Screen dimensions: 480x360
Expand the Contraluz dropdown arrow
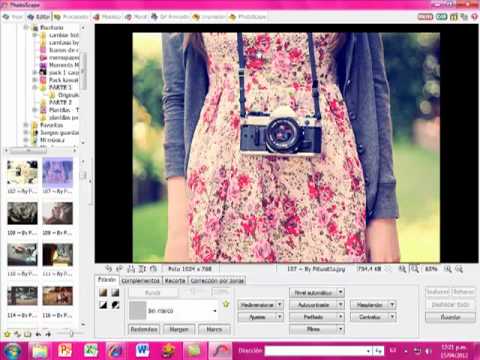[x=392, y=317]
